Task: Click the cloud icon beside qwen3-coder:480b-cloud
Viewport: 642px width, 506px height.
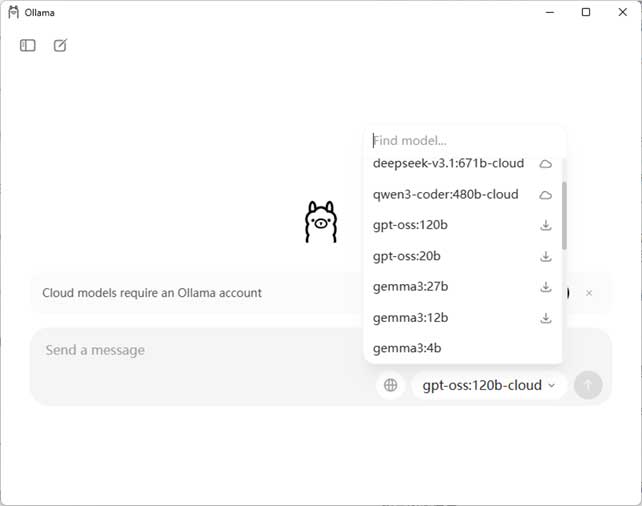Action: [545, 195]
